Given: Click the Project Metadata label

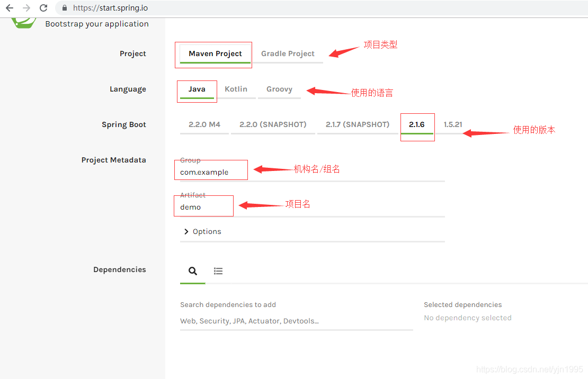Looking at the screenshot, I should [x=113, y=160].
